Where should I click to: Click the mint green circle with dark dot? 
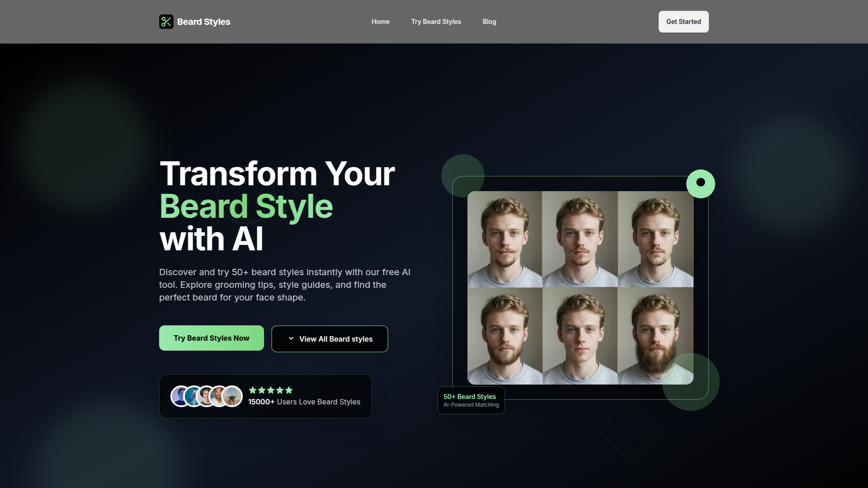700,183
